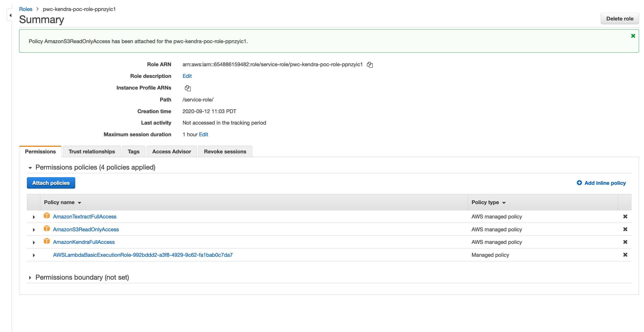Edit the Role description
The width and height of the screenshot is (644, 332).
point(187,76)
